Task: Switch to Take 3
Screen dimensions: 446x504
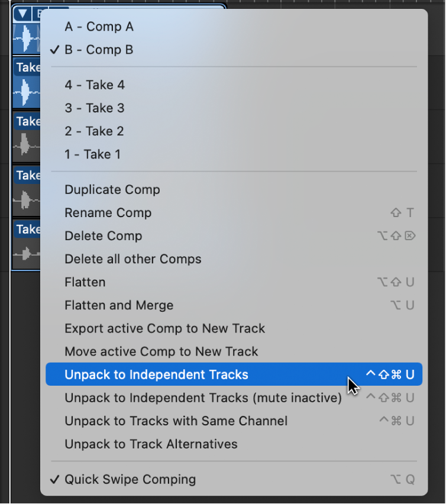Action: tap(95, 108)
